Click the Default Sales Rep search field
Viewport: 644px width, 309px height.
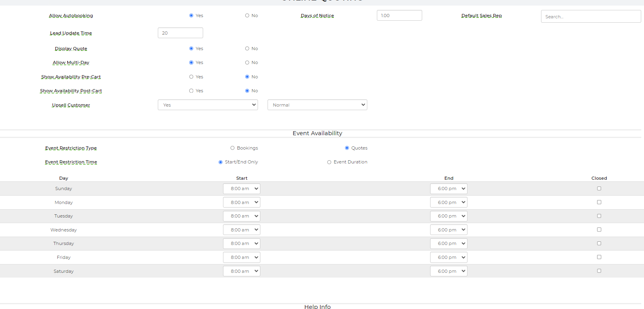pos(590,17)
